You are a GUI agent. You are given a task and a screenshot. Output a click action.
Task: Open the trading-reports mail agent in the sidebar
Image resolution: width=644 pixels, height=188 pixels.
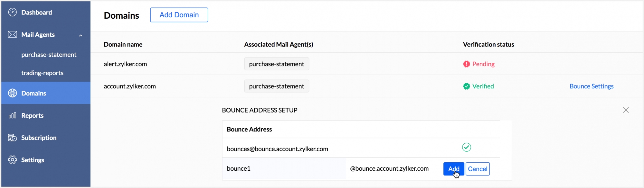point(42,73)
